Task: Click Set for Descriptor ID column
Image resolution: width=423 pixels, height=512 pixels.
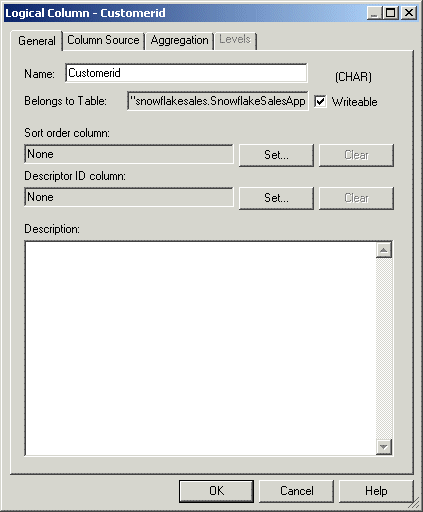Action: coord(276,198)
